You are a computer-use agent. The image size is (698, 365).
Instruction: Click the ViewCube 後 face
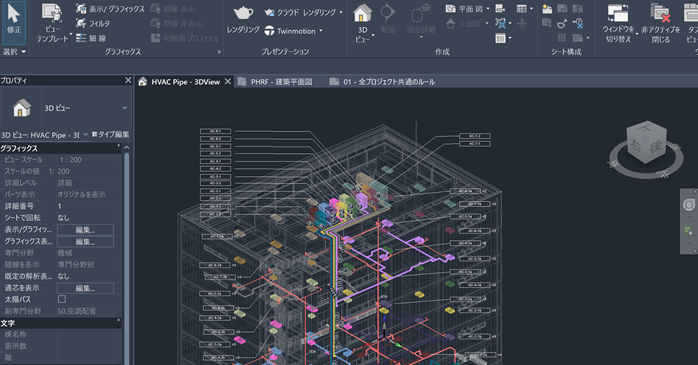(x=656, y=146)
